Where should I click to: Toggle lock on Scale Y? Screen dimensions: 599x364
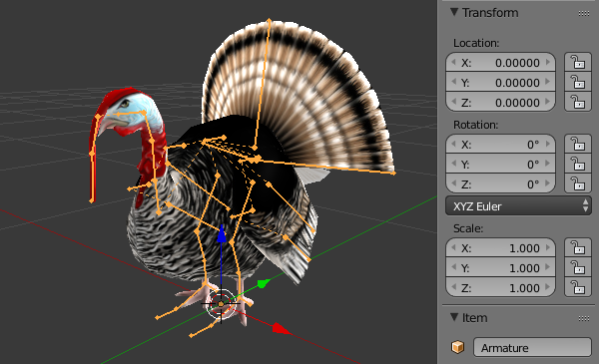point(578,267)
